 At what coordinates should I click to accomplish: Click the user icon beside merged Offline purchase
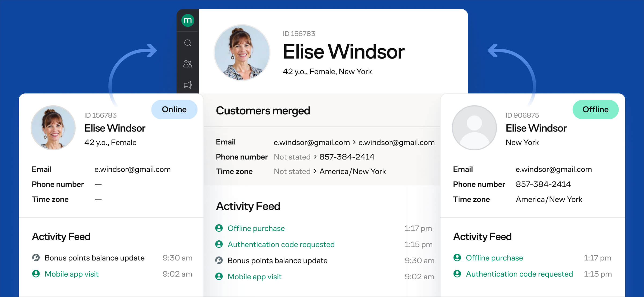(x=219, y=228)
